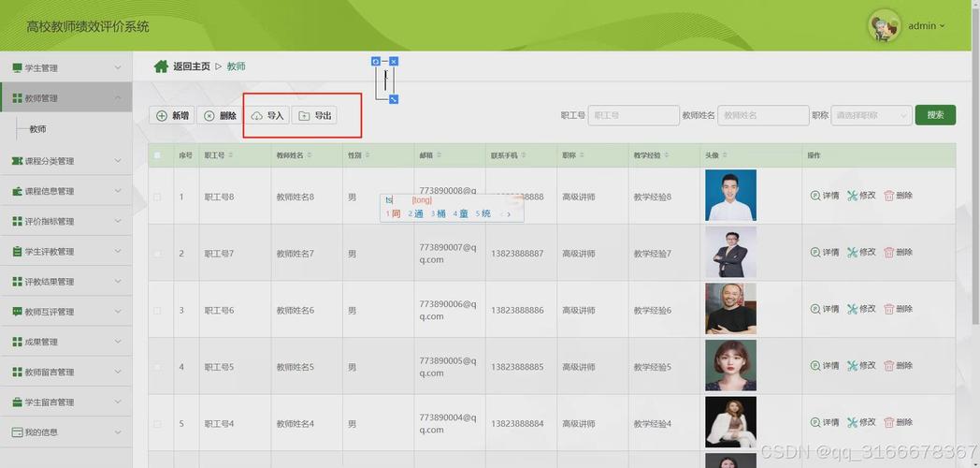
Task: Click the 教师管理 grid icon
Action: click(17, 98)
